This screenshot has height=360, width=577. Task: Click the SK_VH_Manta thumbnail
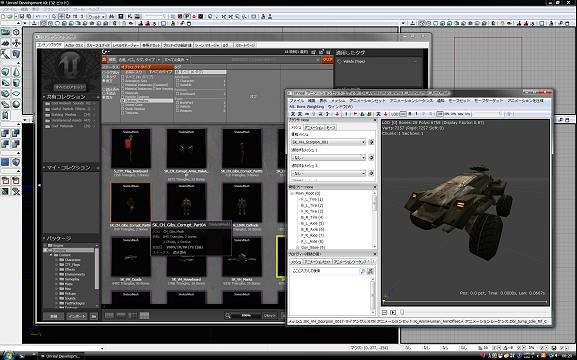(x=242, y=257)
